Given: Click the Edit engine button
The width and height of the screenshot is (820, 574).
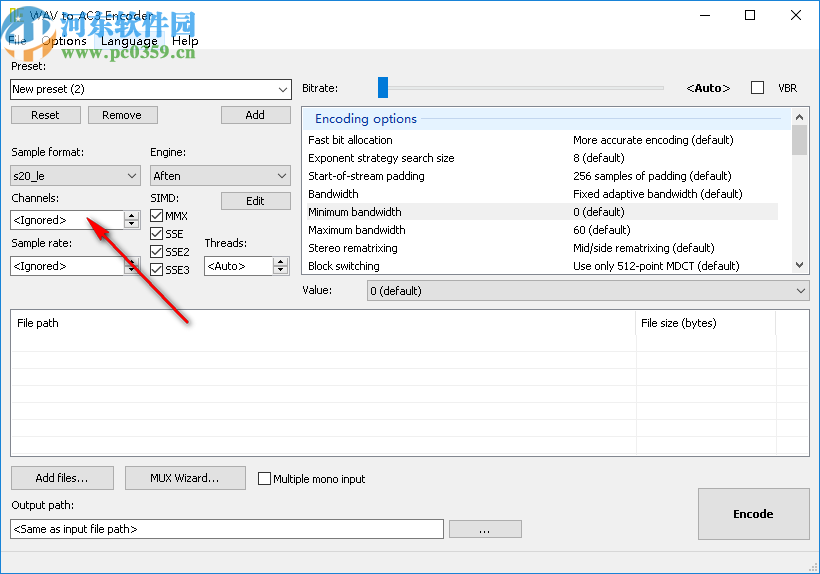Looking at the screenshot, I should 255,201.
